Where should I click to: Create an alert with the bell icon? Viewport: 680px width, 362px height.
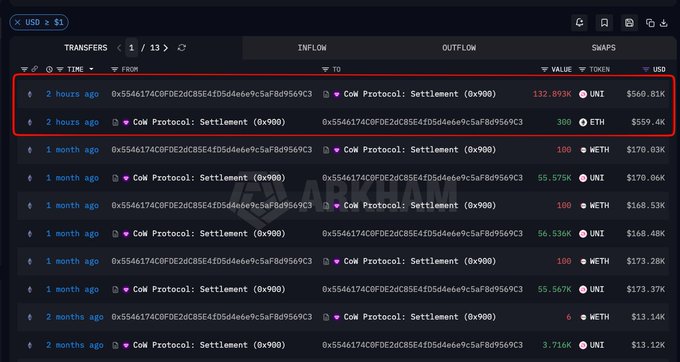point(579,23)
